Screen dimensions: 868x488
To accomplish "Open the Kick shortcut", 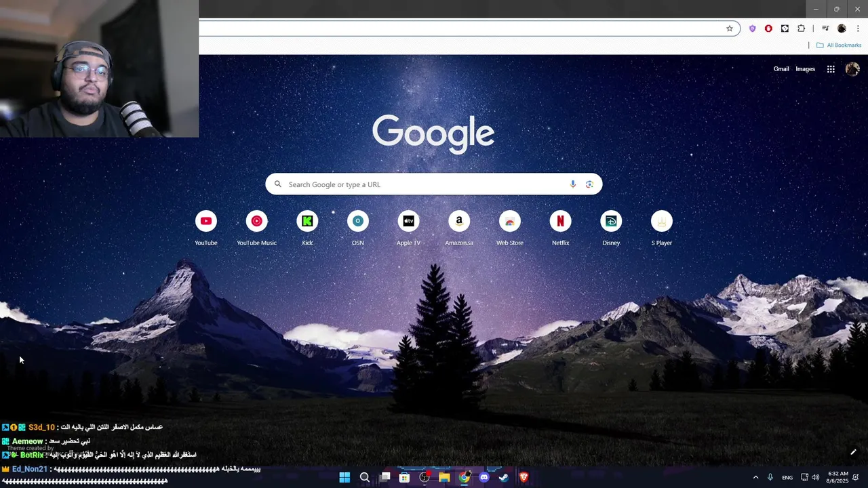I will point(307,228).
